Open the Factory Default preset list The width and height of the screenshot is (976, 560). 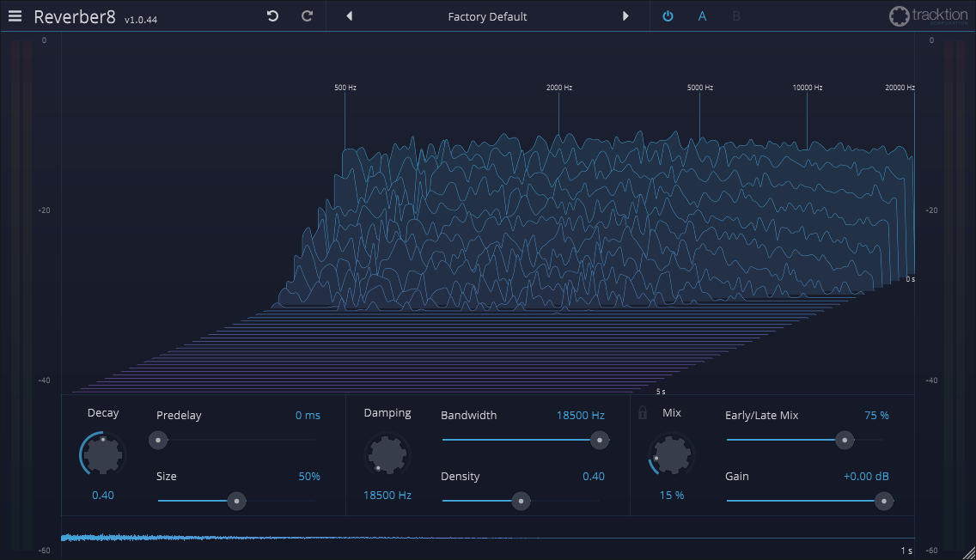[x=487, y=16]
